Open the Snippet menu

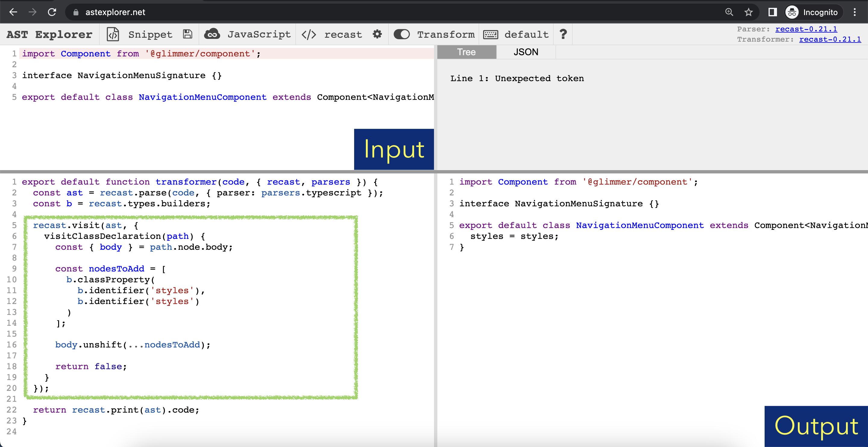pyautogui.click(x=150, y=34)
